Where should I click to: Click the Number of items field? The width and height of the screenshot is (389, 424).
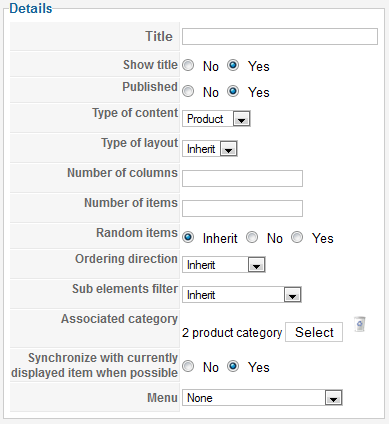click(x=242, y=208)
